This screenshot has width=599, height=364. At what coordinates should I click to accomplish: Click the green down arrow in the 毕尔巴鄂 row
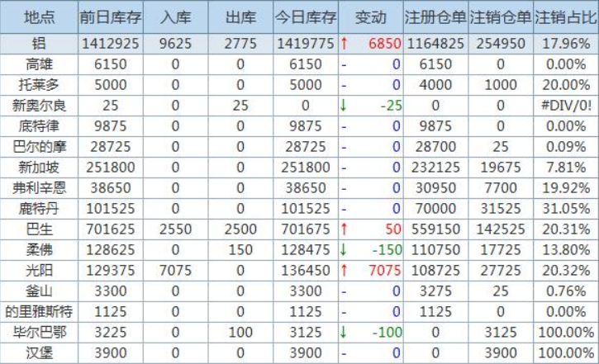click(345, 331)
